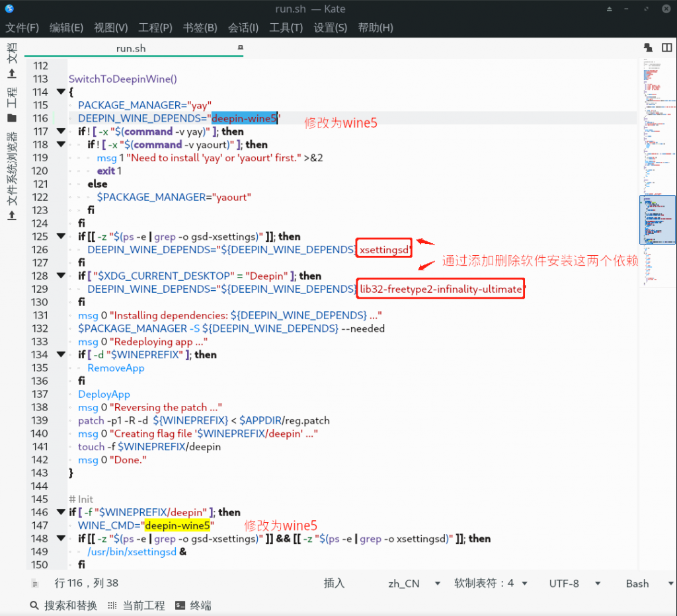Click the quick open icon beside split view

coord(648,48)
